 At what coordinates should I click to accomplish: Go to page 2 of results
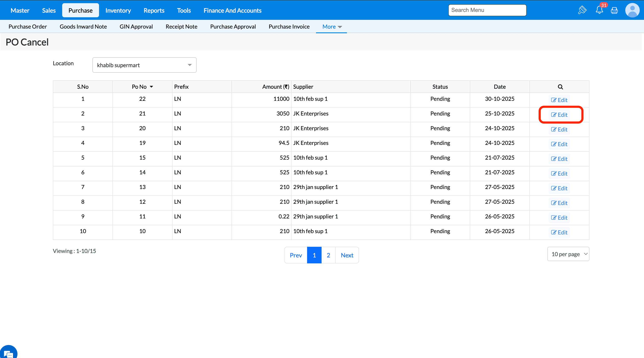(x=328, y=255)
